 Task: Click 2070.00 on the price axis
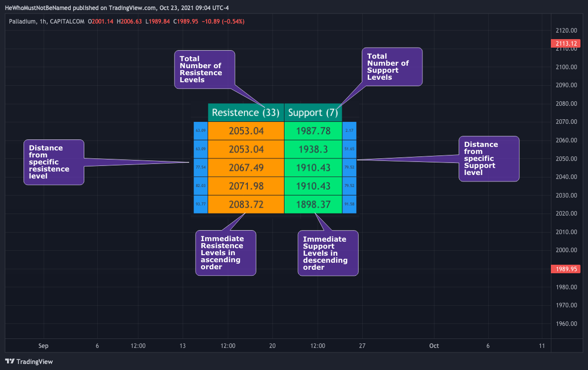(x=566, y=122)
